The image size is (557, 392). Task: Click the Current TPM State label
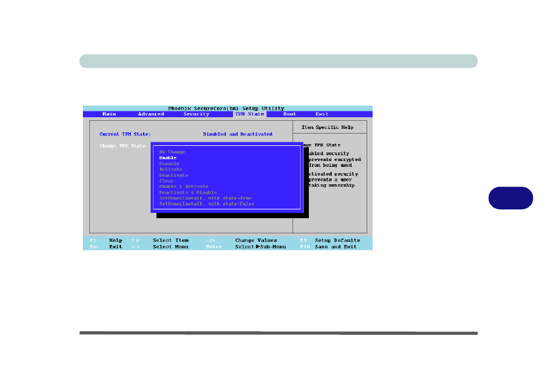click(x=125, y=134)
